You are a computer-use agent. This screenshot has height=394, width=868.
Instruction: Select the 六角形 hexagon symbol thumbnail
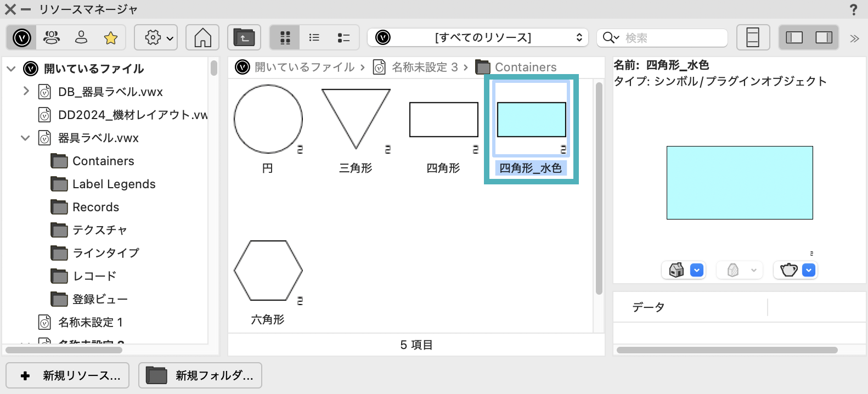pos(268,271)
